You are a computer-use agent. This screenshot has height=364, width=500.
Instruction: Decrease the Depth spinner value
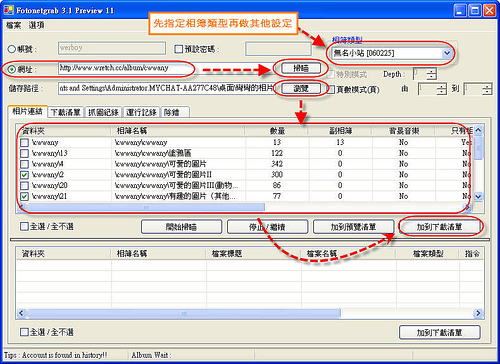tap(431, 77)
